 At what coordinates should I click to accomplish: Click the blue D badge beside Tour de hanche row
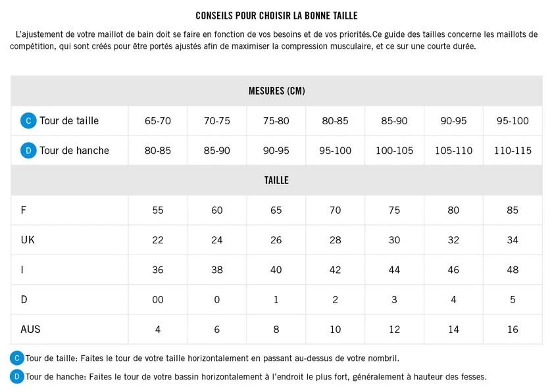coord(28,151)
